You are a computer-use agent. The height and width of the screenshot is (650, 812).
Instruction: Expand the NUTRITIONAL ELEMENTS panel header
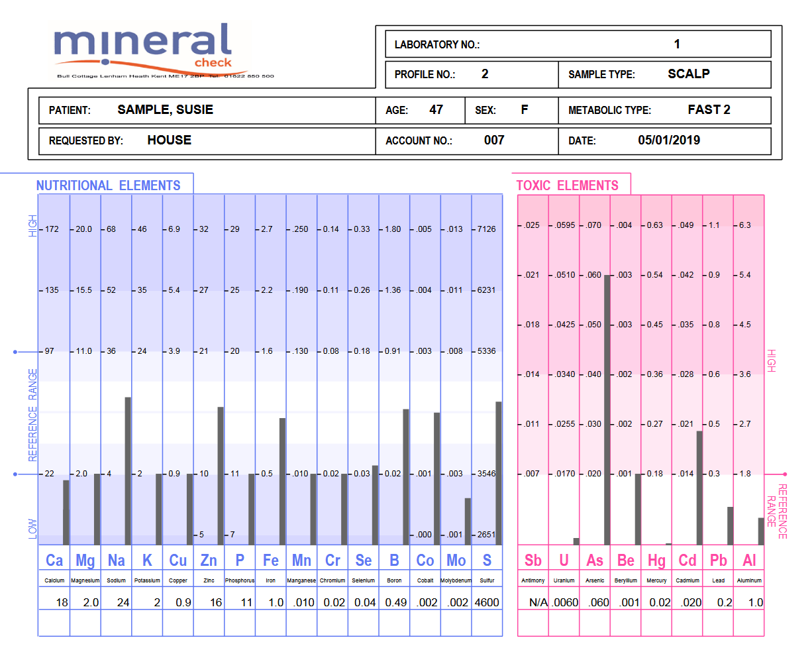pyautogui.click(x=109, y=186)
